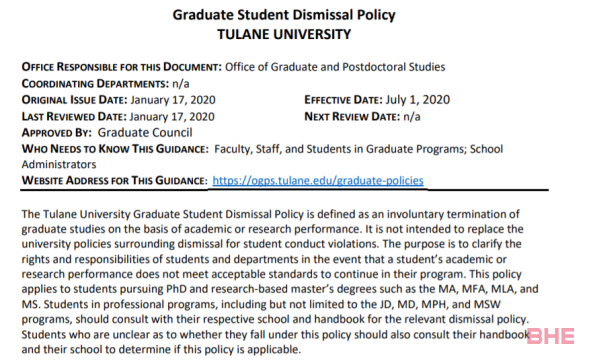Click the last paragraph line ending 'policy is applicable'
The width and height of the screenshot is (594, 364).
coord(161,349)
